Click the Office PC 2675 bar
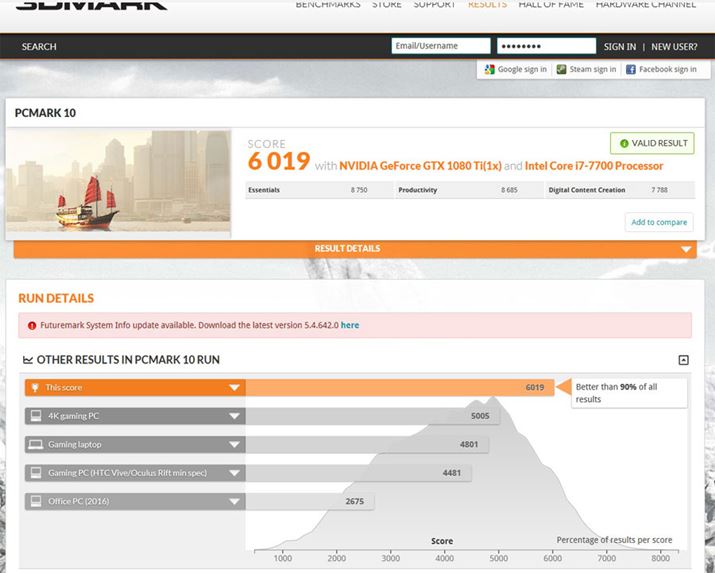 click(310, 501)
